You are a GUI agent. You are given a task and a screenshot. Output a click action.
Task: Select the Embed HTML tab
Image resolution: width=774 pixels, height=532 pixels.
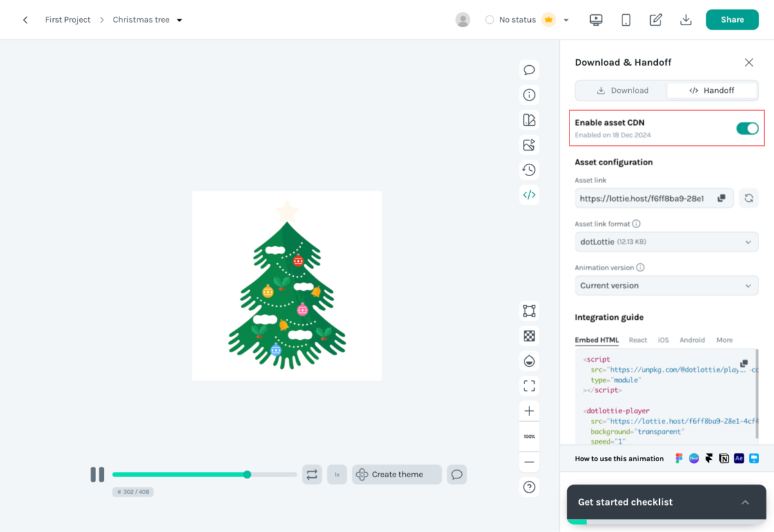[597, 340]
